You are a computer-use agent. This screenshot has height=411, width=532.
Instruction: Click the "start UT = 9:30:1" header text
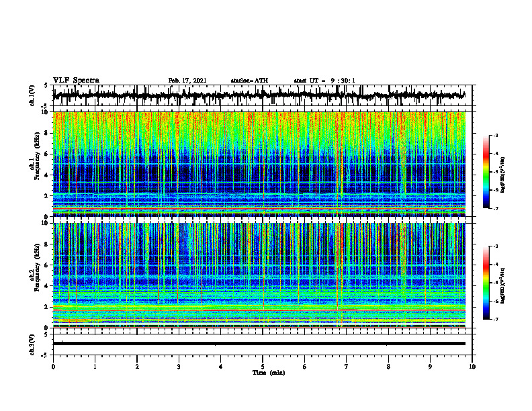pos(324,81)
